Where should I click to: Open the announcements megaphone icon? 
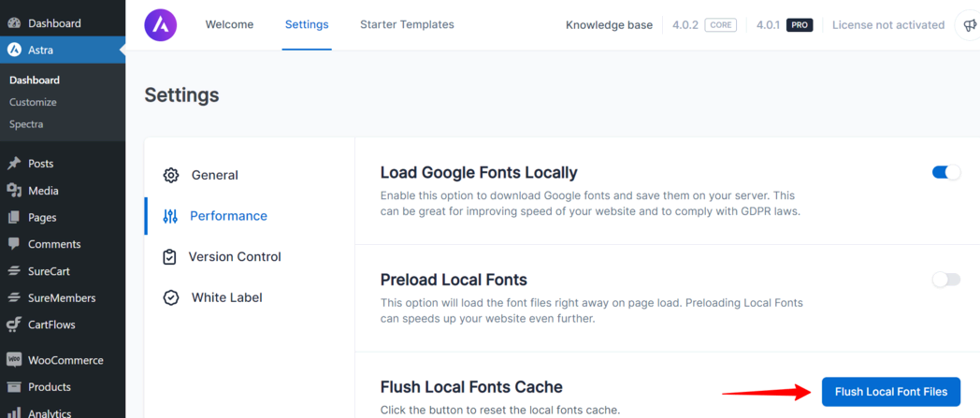971,26
